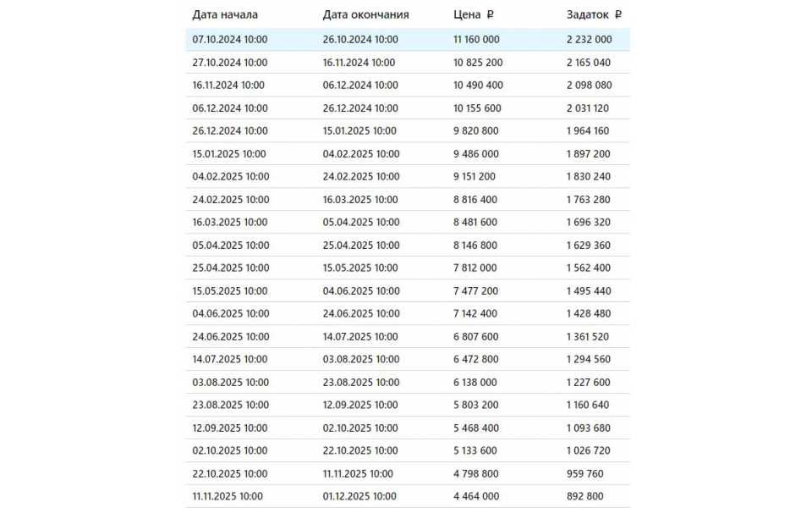This screenshot has height=508, width=812.
Task: Click the price 7 142 400
Action: 475,314
